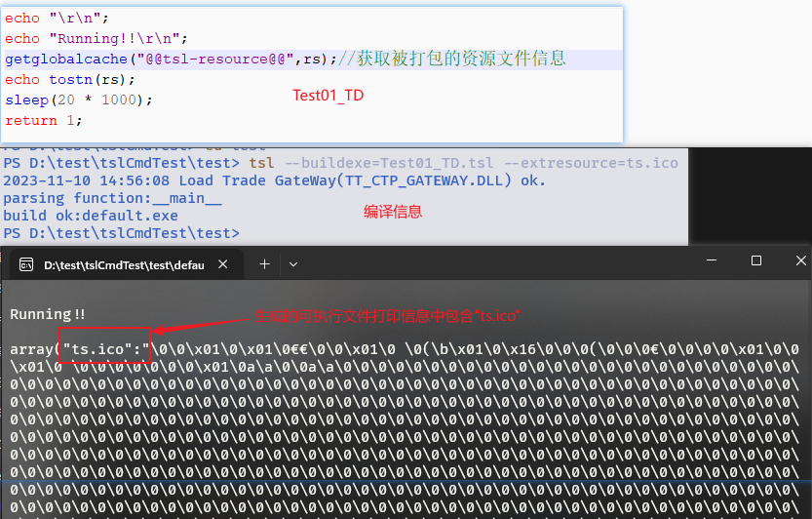
Task: Click the build ok:default.exe output line
Action: coord(91,216)
